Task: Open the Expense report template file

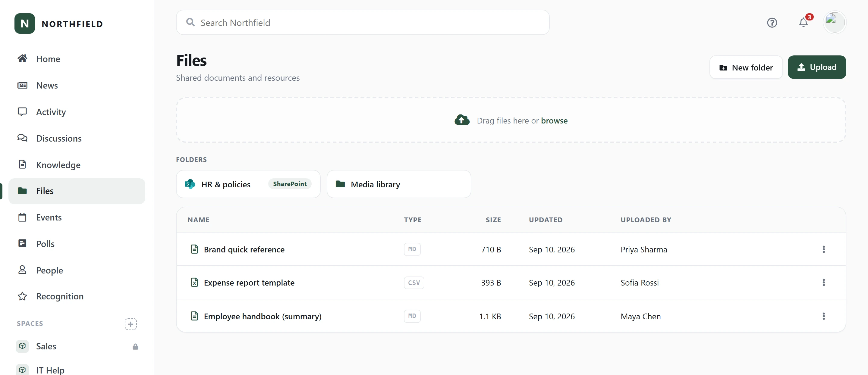Action: pos(249,283)
